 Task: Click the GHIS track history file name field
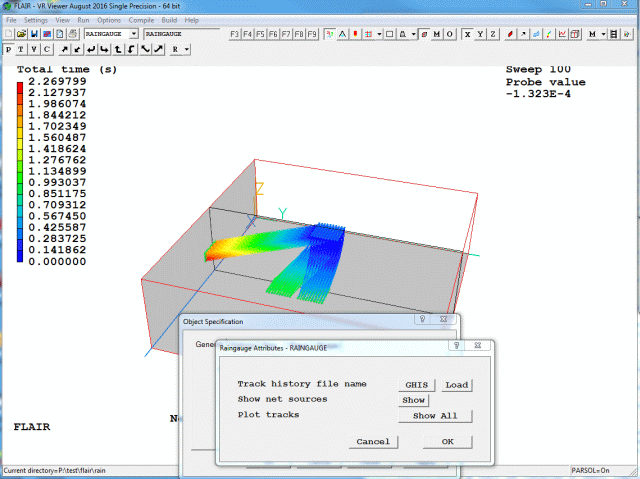click(415, 384)
